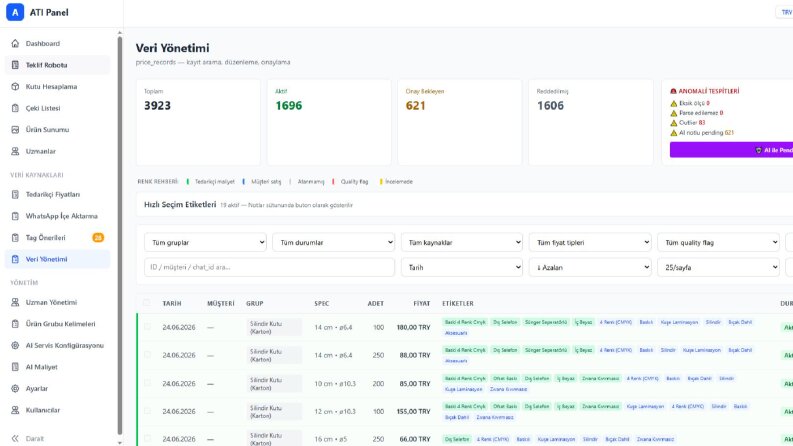Viewport: 793px width, 446px height.
Task: Click the Tag Önerileri sidebar icon
Action: pos(15,238)
